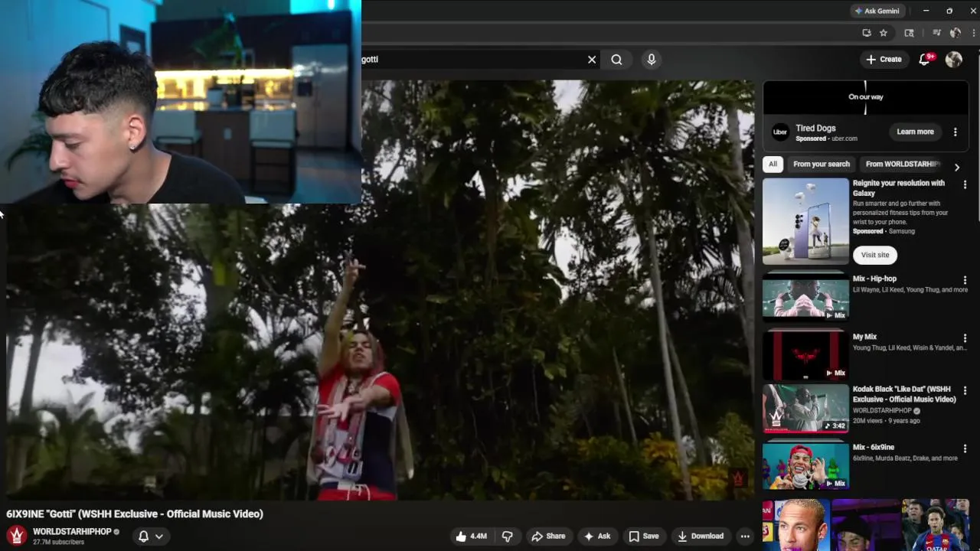Expand more filter chips with arrow
The height and width of the screenshot is (551, 980).
click(956, 167)
